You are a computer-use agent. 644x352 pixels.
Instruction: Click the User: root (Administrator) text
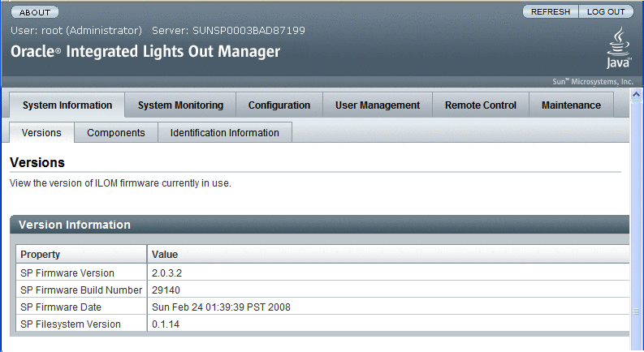(76, 30)
